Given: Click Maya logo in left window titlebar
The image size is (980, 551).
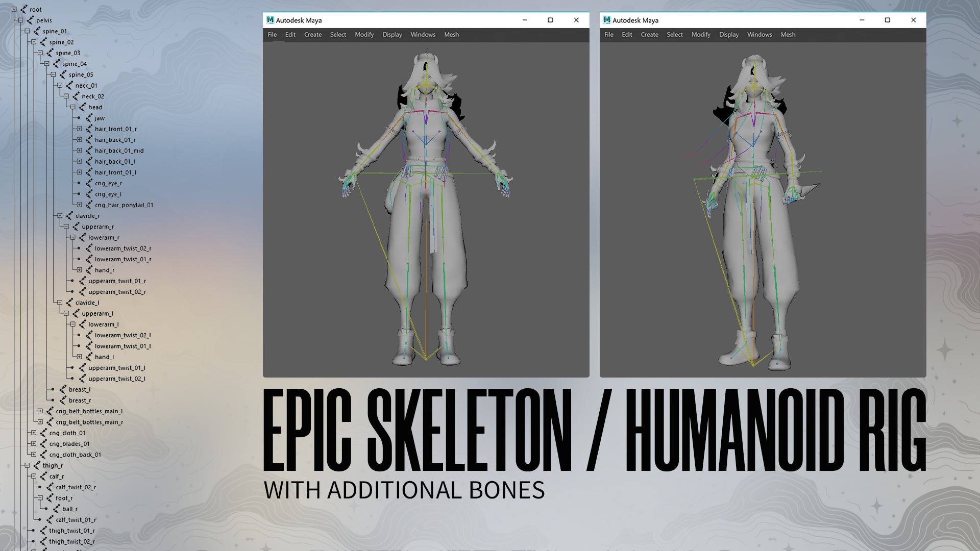Looking at the screenshot, I should point(270,20).
